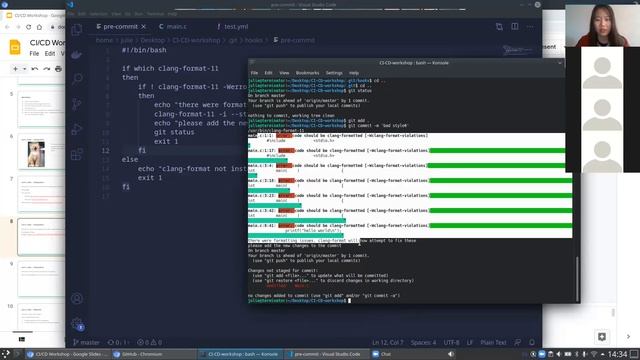Switch to the Konsole taskbar entry

coord(239,354)
